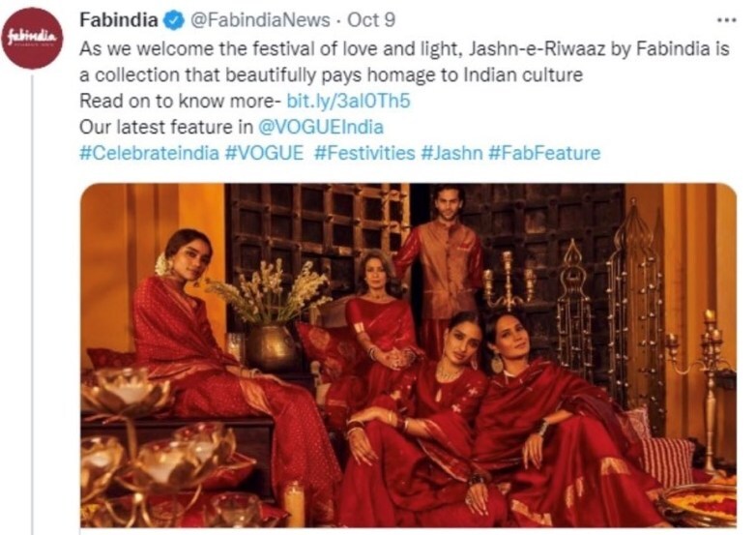Open the @FabindiaNews handle
This screenshot has height=535, width=756.
click(260, 20)
